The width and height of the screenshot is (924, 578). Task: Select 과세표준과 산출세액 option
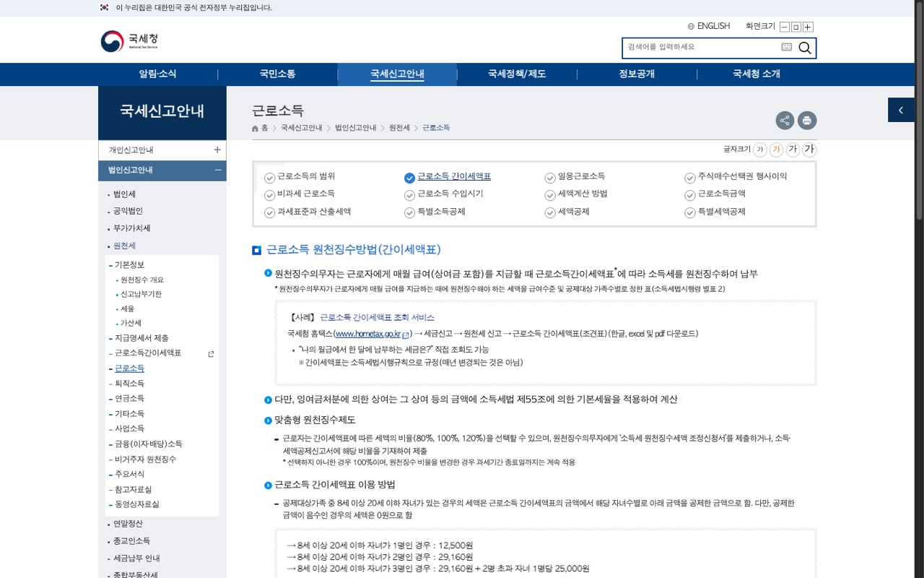[x=308, y=212]
